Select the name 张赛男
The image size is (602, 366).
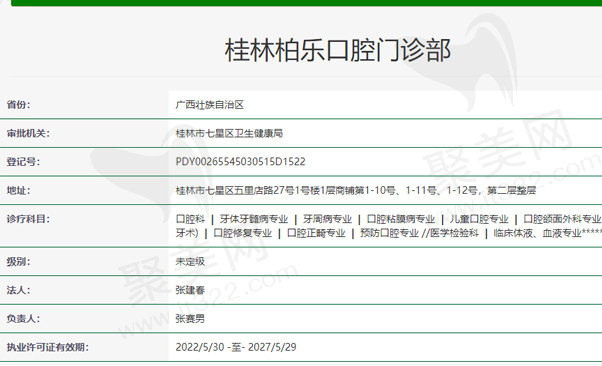(190, 318)
